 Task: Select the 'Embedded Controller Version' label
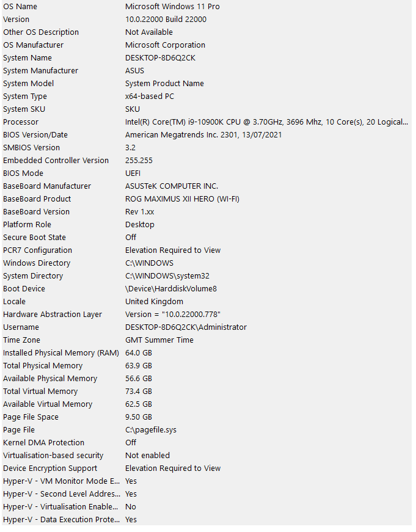tap(56, 161)
